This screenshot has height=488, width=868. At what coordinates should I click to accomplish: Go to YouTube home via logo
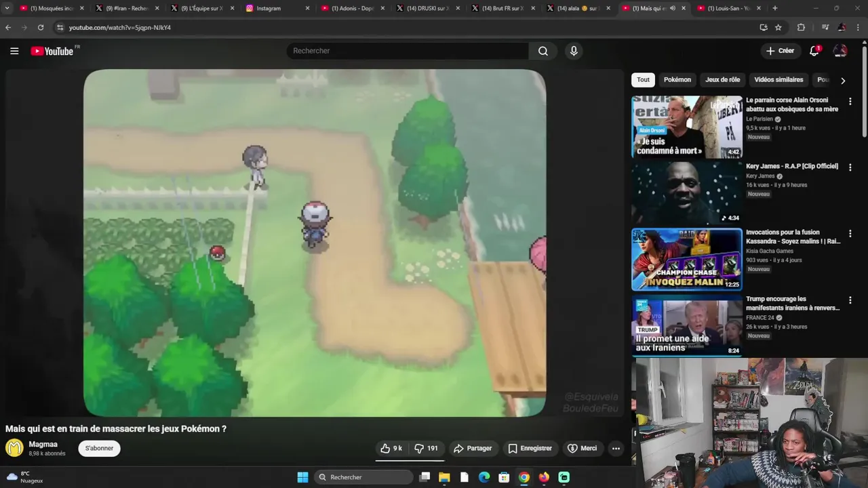[x=52, y=51]
